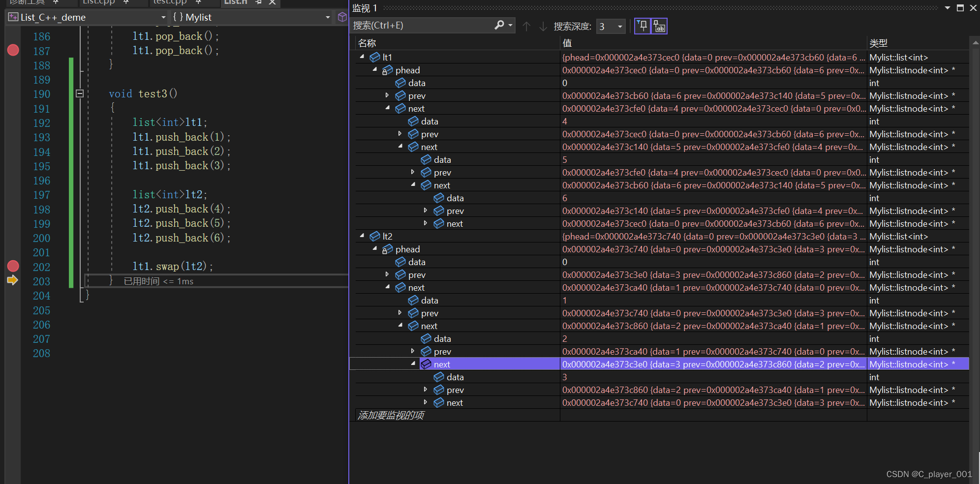Select the lt2 variable cube icon
Screen dimensions: 980x484
(x=375, y=237)
